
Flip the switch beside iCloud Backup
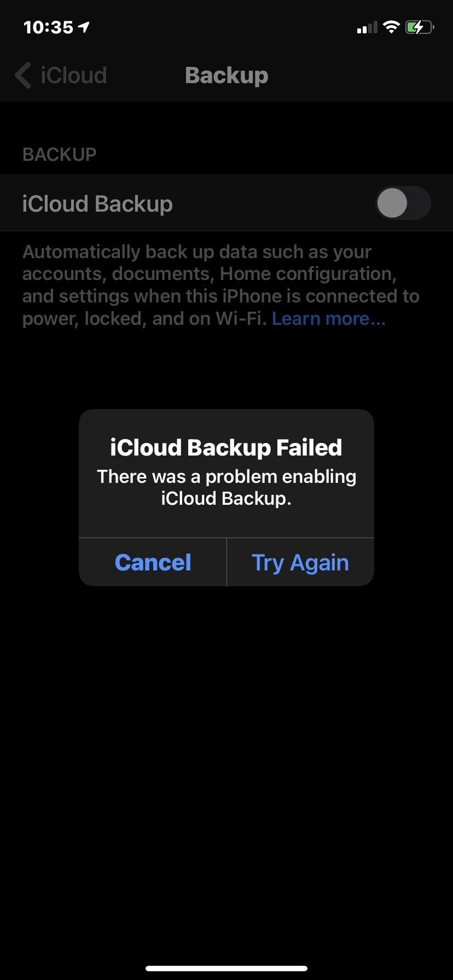(x=403, y=203)
